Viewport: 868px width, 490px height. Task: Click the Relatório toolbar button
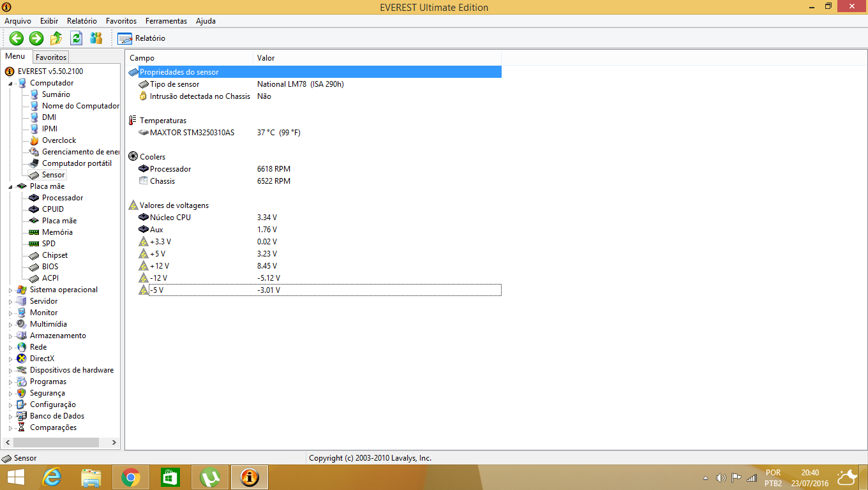pyautogui.click(x=142, y=38)
